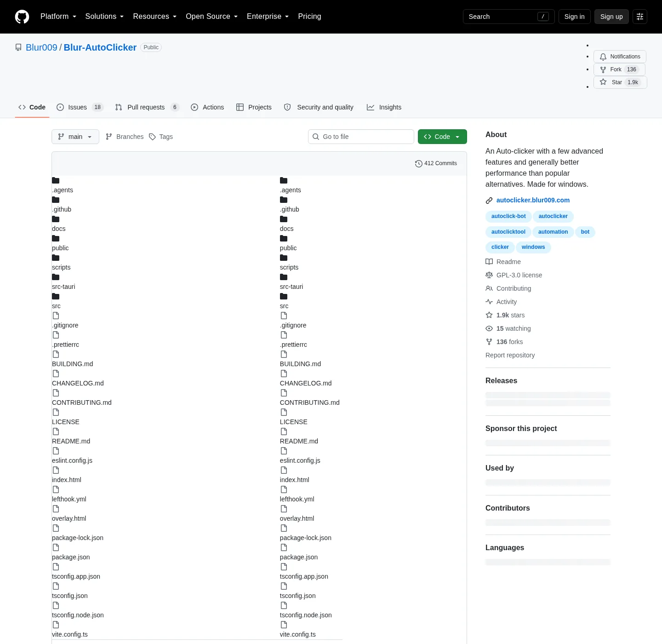Click the GitHub logo icon

pos(22,17)
